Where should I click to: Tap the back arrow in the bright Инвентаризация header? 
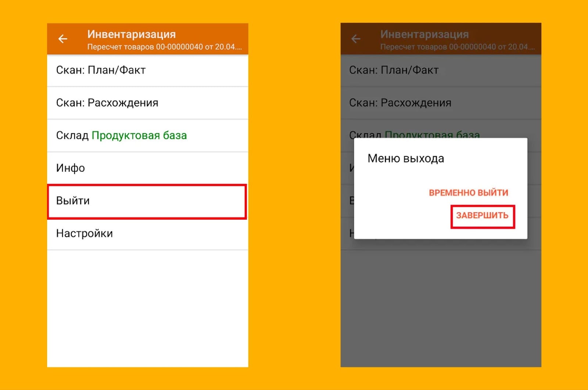63,39
